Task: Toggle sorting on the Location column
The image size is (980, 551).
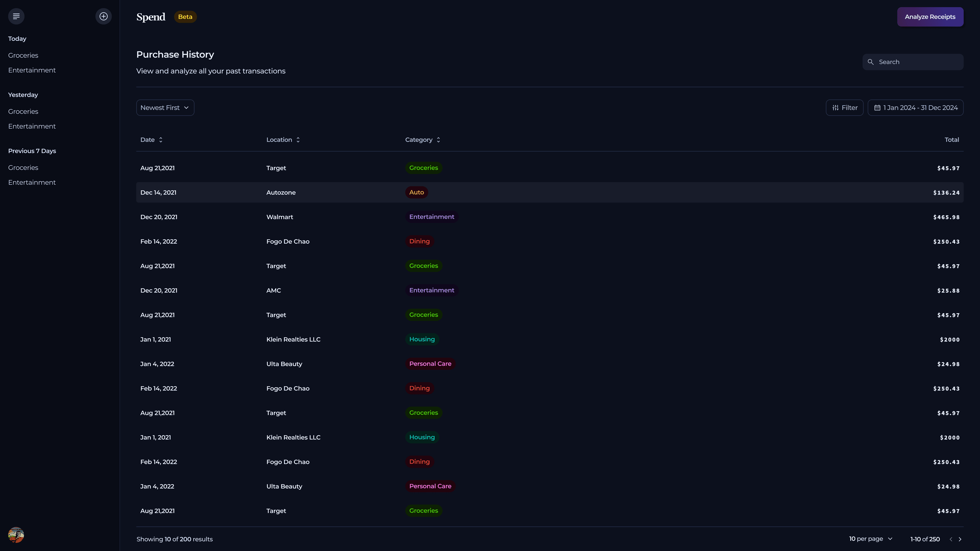Action: (x=298, y=140)
